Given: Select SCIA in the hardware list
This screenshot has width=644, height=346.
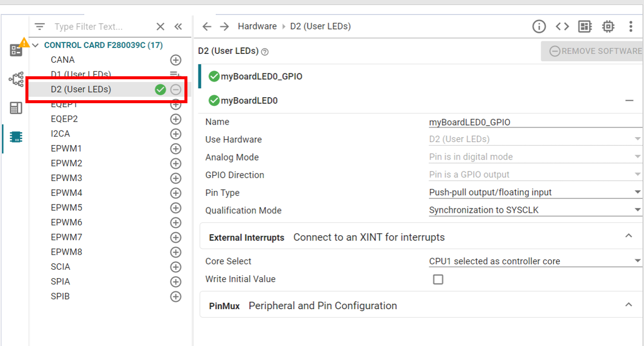Looking at the screenshot, I should coord(60,267).
